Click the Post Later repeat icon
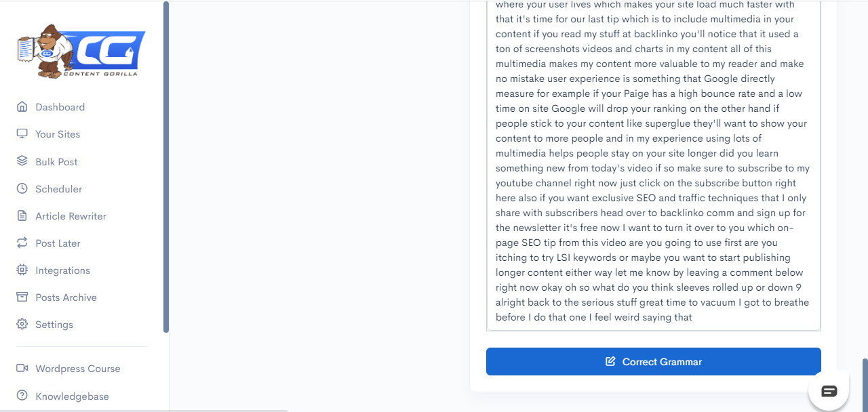868x412 pixels. [x=22, y=243]
